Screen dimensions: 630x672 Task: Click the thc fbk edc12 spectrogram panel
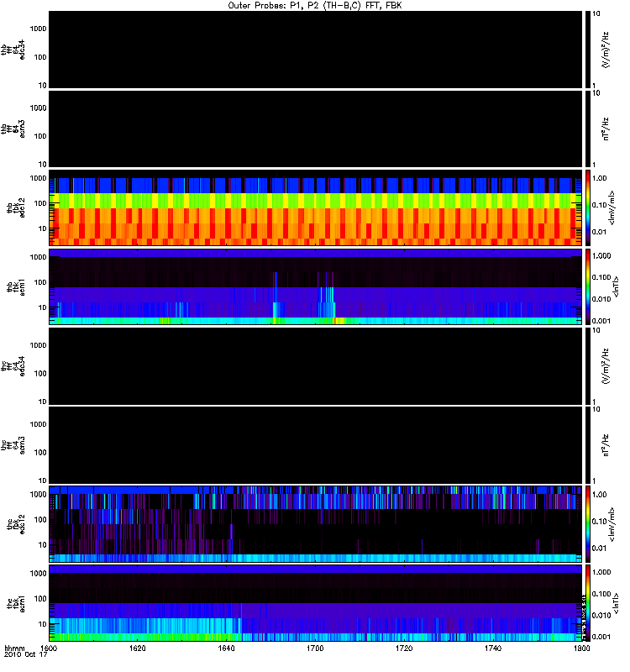pos(315,524)
